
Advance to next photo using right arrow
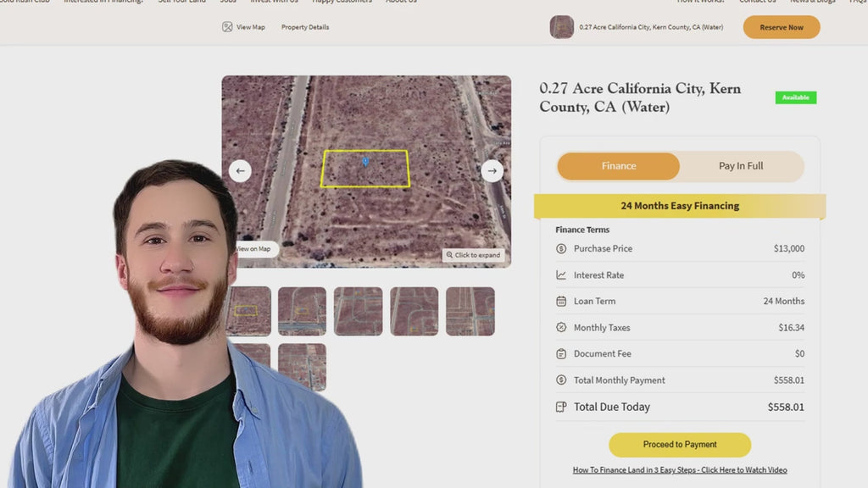click(492, 171)
